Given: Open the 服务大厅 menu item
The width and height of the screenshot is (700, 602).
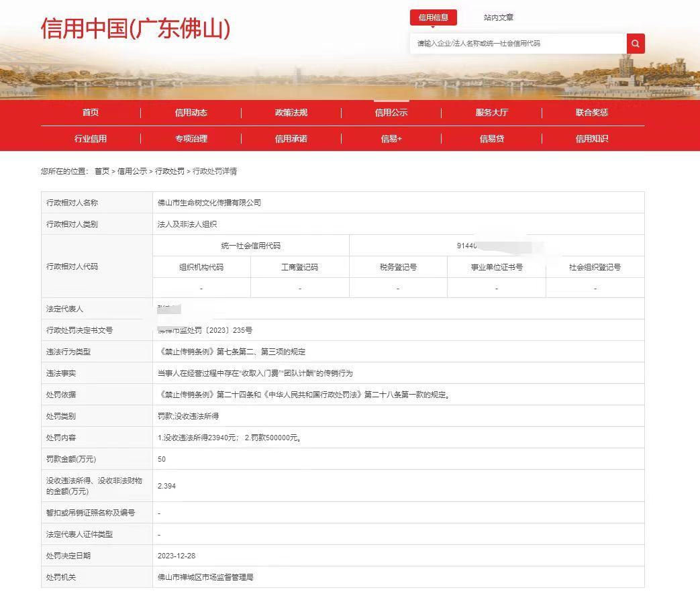Looking at the screenshot, I should click(491, 113).
